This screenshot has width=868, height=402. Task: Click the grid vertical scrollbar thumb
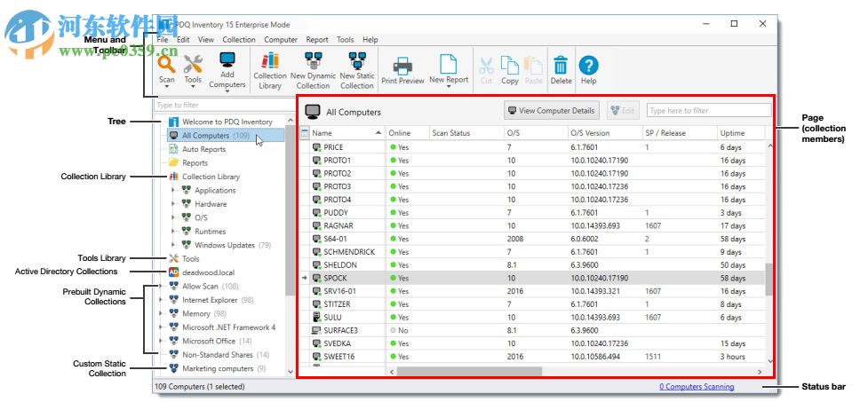[768, 280]
